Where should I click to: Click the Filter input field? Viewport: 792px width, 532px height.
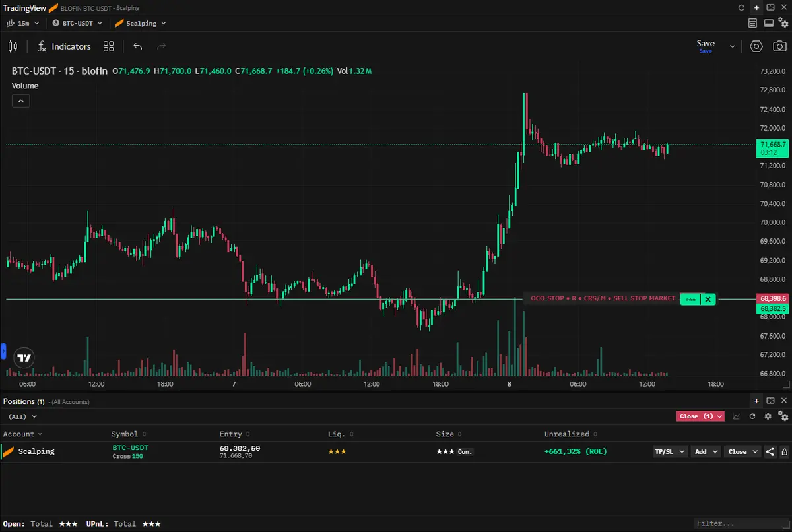tap(739, 523)
